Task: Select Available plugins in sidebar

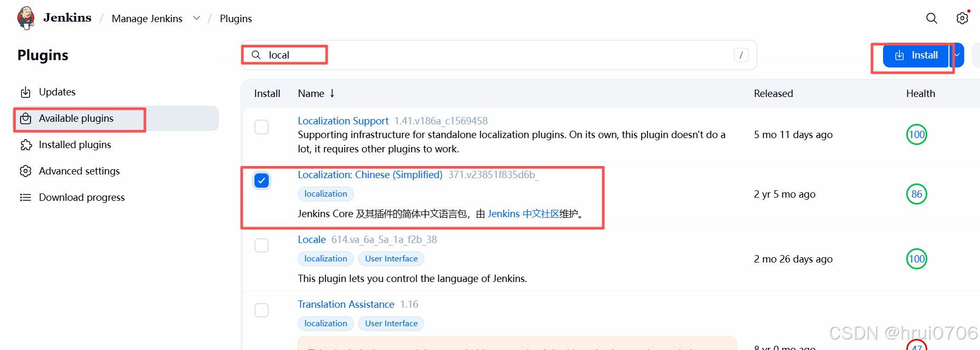Action: [x=116, y=119]
